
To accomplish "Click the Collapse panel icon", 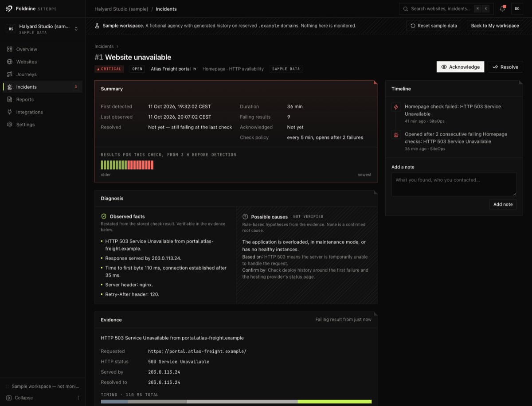I will [9, 398].
